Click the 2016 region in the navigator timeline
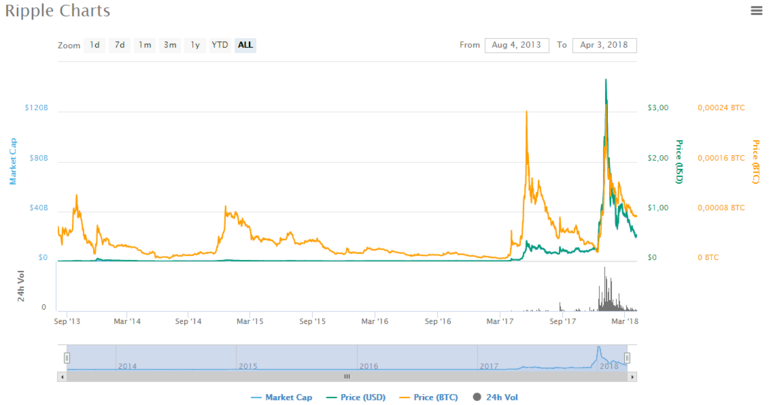The width and height of the screenshot is (771, 405). (417, 358)
